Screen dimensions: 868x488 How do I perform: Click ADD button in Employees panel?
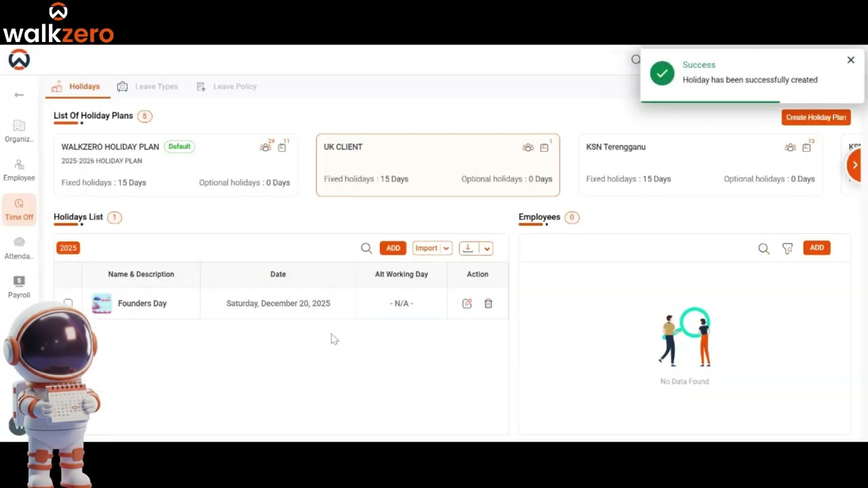817,248
